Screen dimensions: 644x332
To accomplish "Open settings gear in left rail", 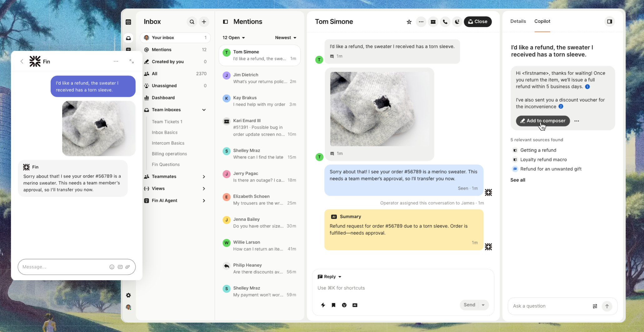I will [128, 295].
